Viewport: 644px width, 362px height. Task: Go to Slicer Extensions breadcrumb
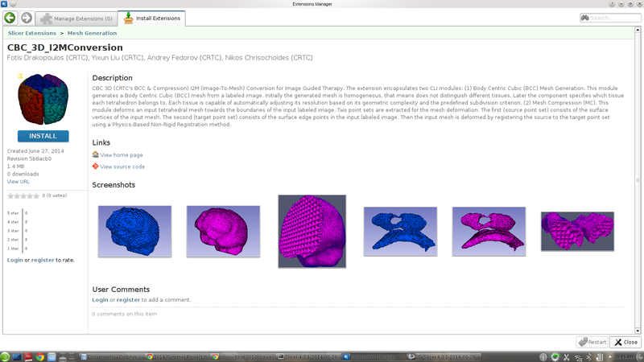tap(32, 33)
